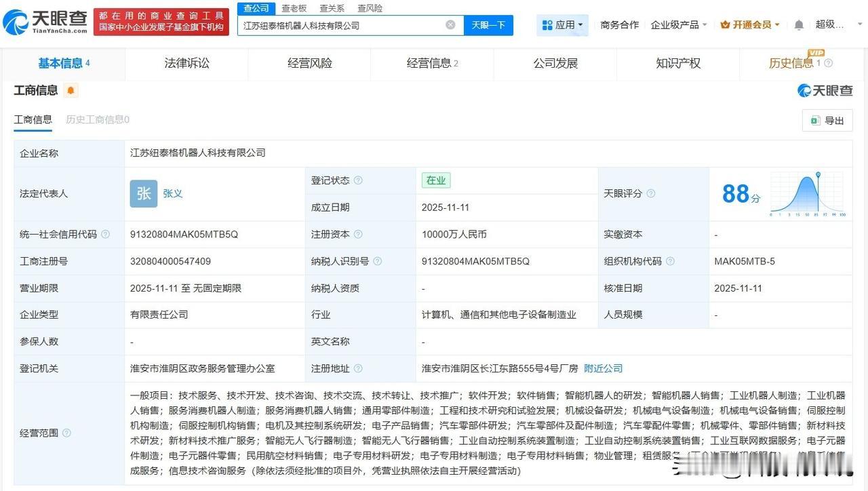Click the 附近公司 link

click(x=603, y=368)
